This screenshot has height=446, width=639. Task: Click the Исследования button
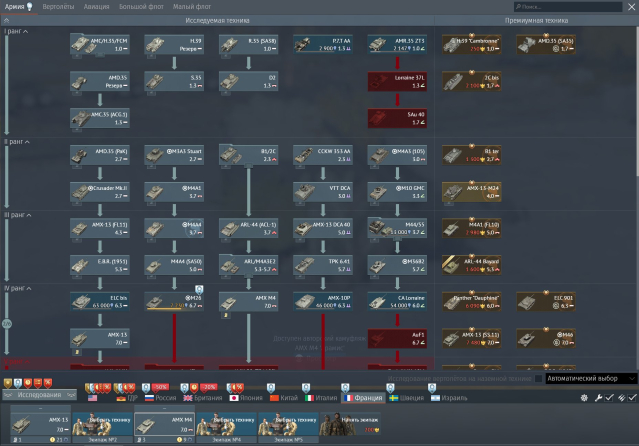tap(39, 395)
